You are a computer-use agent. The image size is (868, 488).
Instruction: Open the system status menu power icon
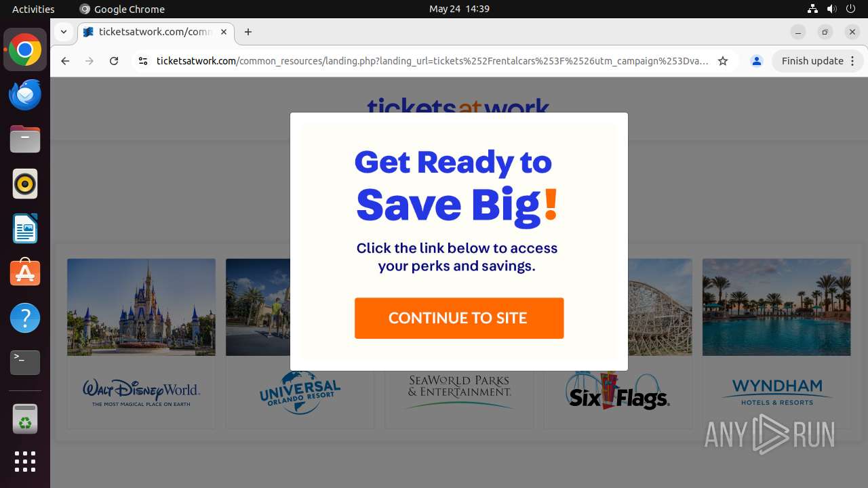click(x=851, y=9)
